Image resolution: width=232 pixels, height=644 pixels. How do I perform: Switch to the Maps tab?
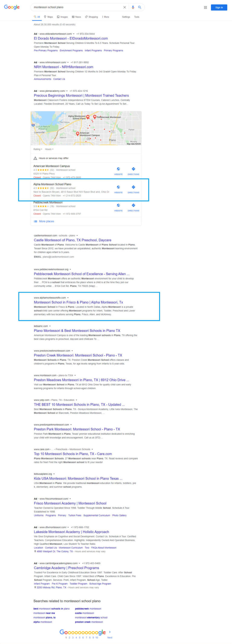click(x=48, y=17)
